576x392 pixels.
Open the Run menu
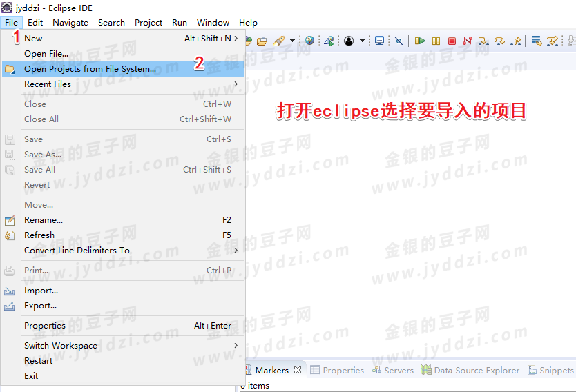180,22
